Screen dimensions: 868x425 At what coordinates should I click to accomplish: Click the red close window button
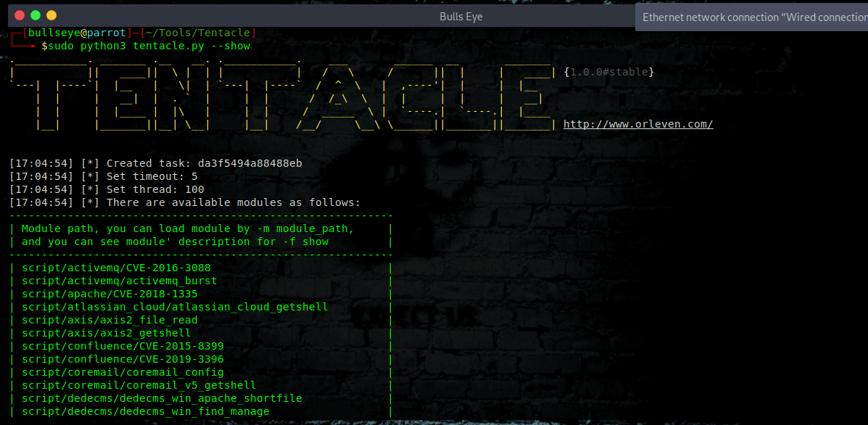[x=20, y=15]
